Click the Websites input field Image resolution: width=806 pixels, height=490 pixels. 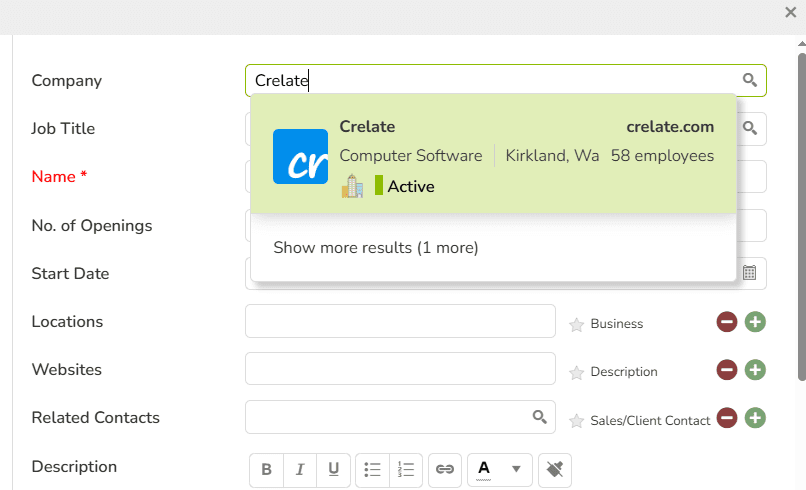tap(400, 369)
